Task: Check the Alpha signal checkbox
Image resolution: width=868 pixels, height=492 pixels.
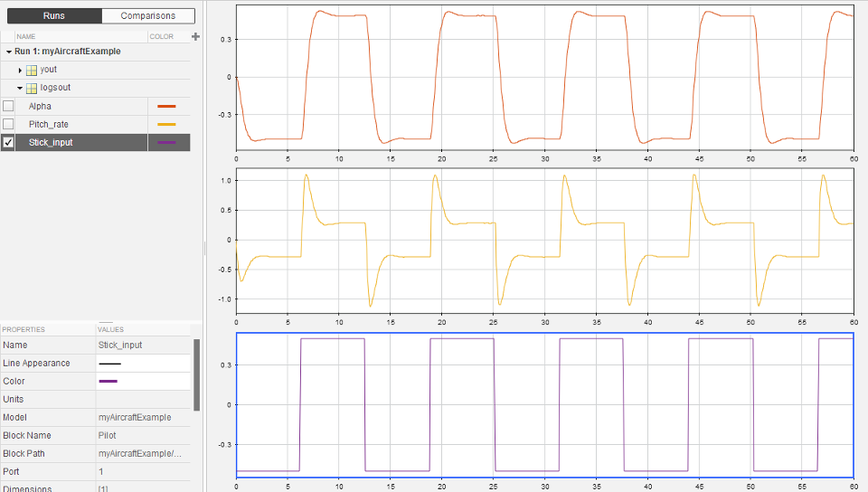Action: pos(8,107)
